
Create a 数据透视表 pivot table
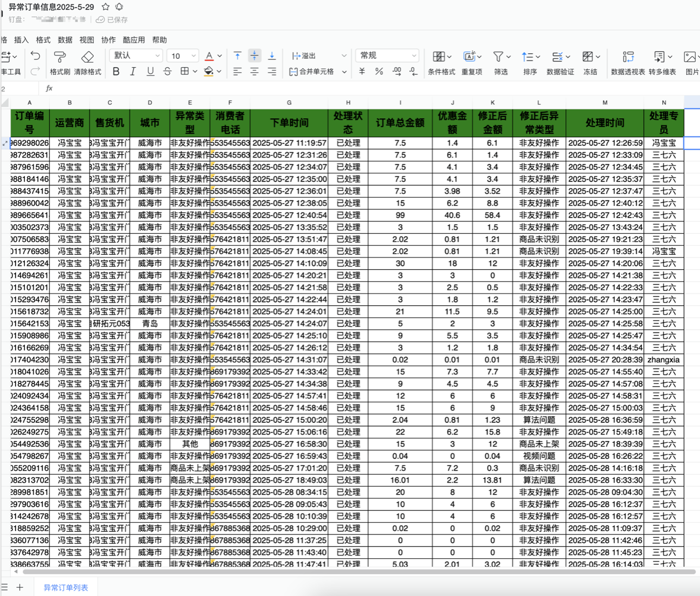(x=628, y=63)
